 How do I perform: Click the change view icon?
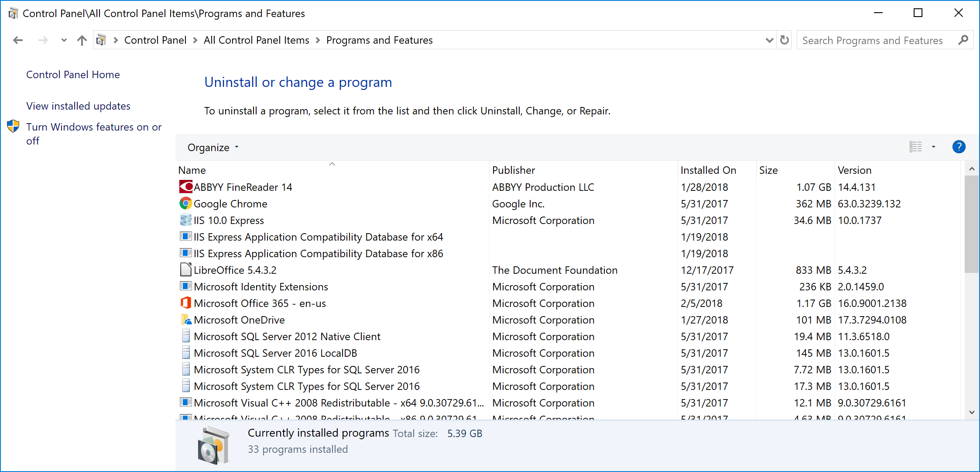(915, 147)
